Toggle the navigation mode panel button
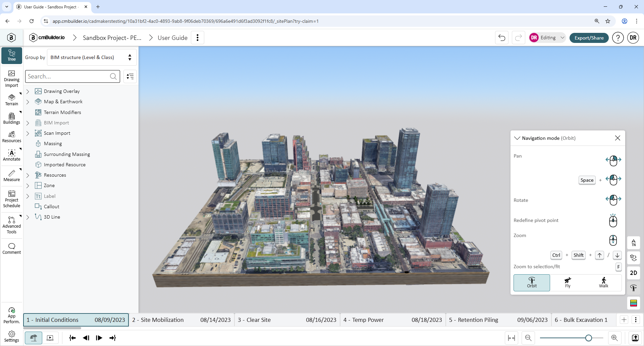 coord(634,288)
